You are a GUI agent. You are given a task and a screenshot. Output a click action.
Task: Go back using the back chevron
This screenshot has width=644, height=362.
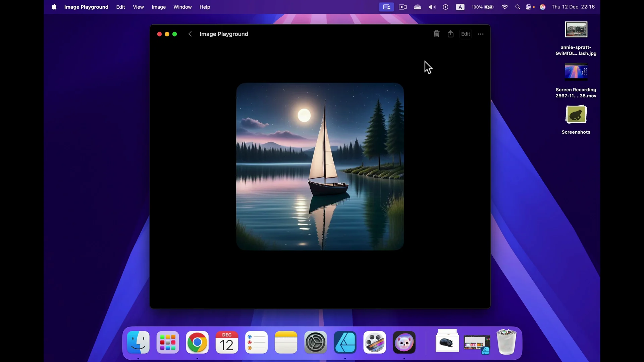coord(190,34)
